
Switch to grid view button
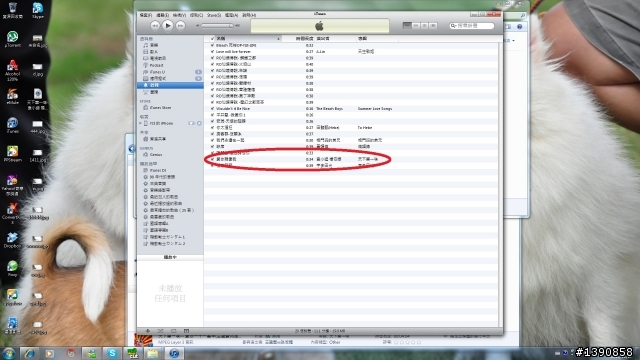(424, 26)
